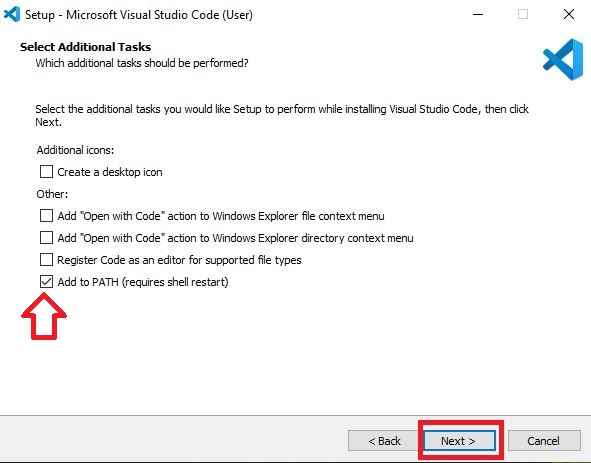Click the text 'Which additional tasks should be performed?'
This screenshot has height=463, width=591.
[x=142, y=63]
